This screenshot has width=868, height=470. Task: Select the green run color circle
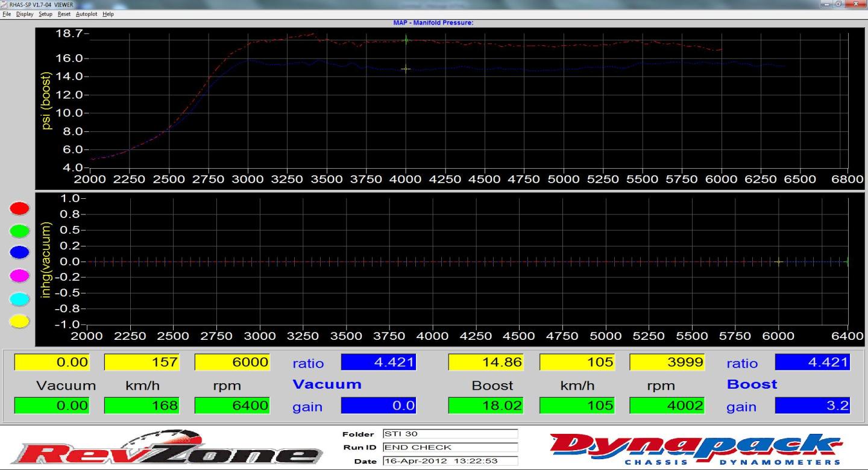(x=20, y=231)
